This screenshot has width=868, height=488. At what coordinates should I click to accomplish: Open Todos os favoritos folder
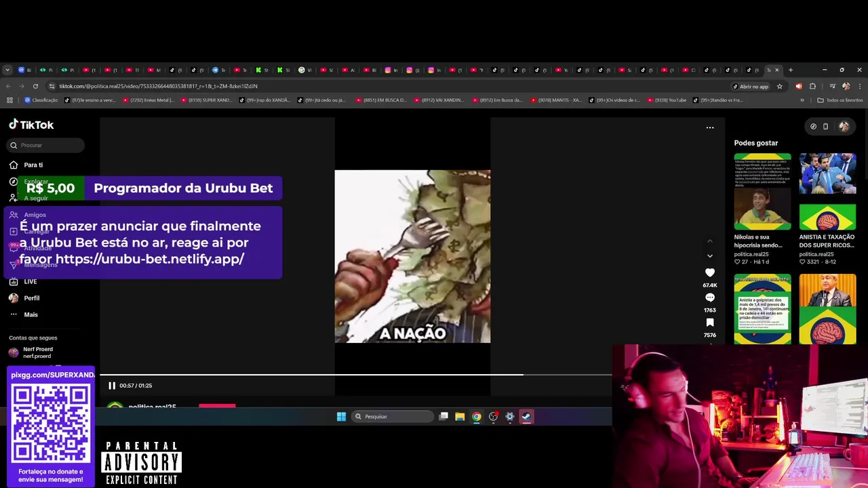[x=840, y=100]
